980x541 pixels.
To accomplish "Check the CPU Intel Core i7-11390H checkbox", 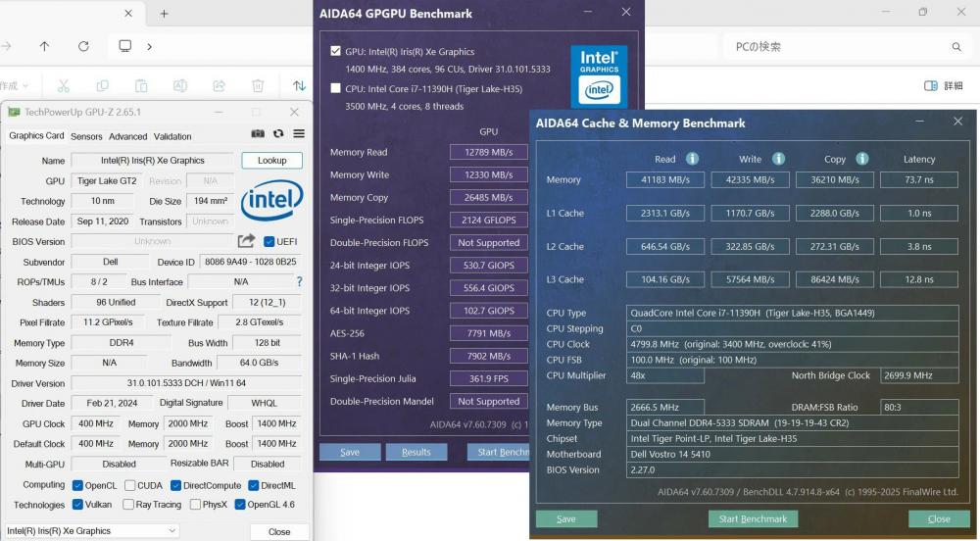I will pyautogui.click(x=335, y=88).
